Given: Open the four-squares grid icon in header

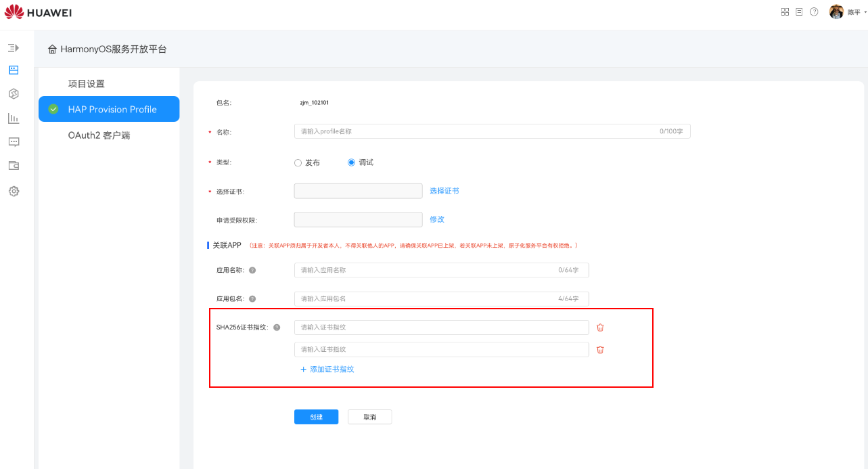Looking at the screenshot, I should tap(785, 12).
